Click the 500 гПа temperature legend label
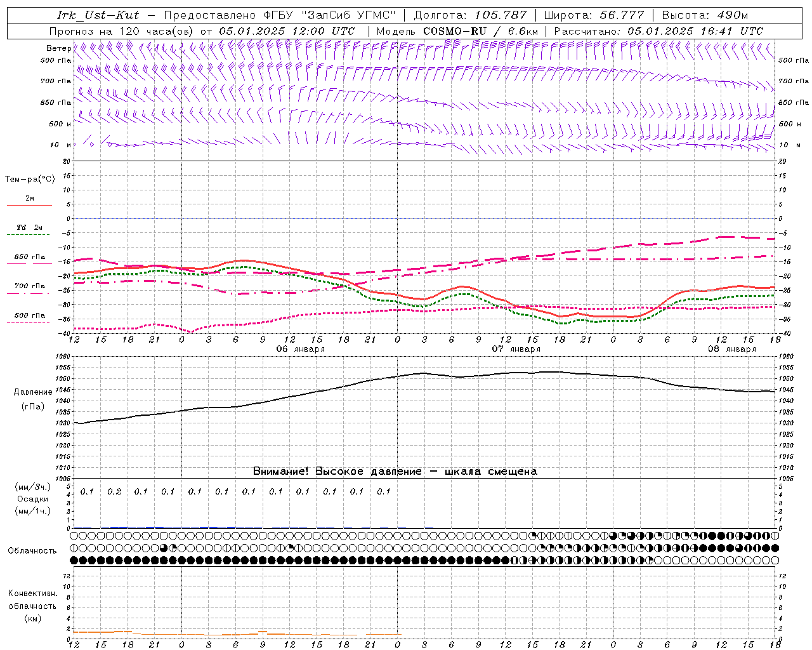812x650 pixels. 30,315
